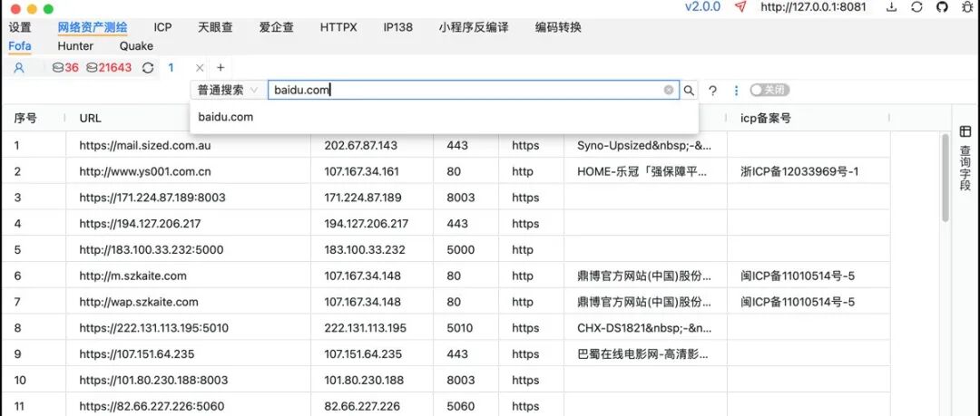The width and height of the screenshot is (980, 416).
Task: Click the blue user account icon
Action: 19,67
